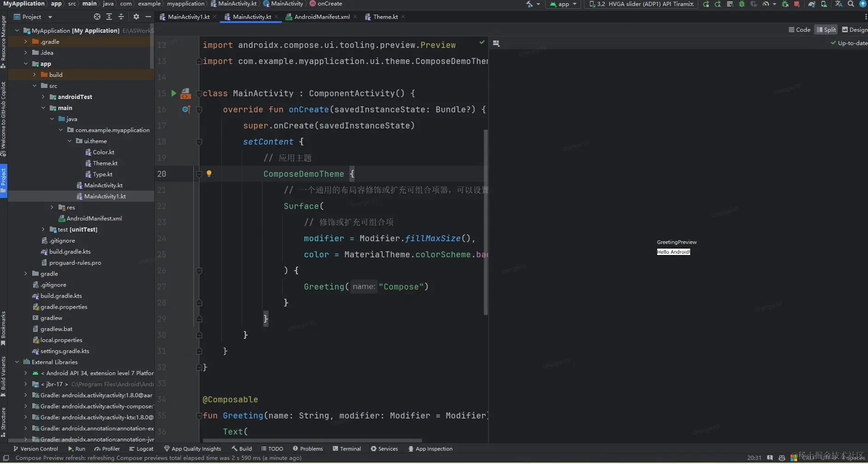The height and width of the screenshot is (464, 868).
Task: Click the Profile app gauge icon
Action: click(766, 4)
